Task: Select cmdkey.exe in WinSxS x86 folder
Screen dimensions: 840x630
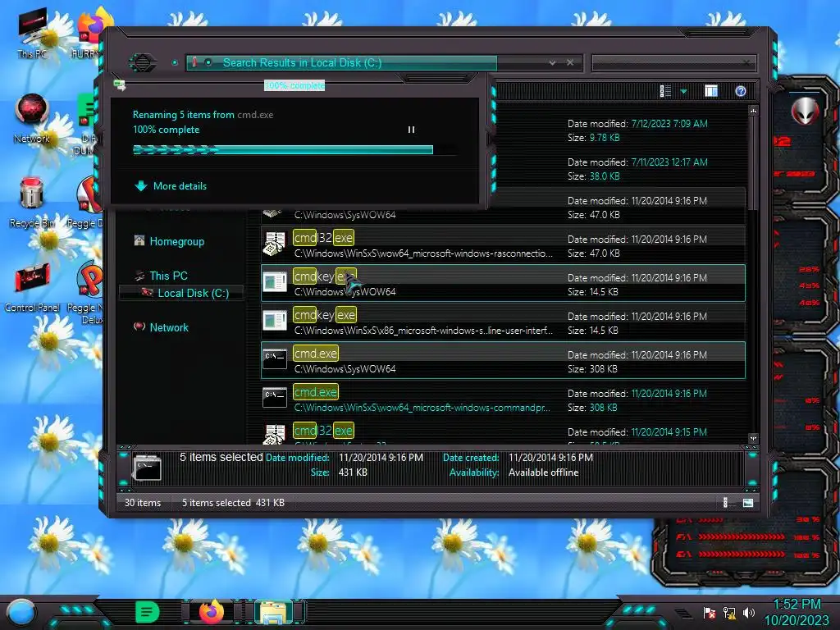Action: point(503,322)
